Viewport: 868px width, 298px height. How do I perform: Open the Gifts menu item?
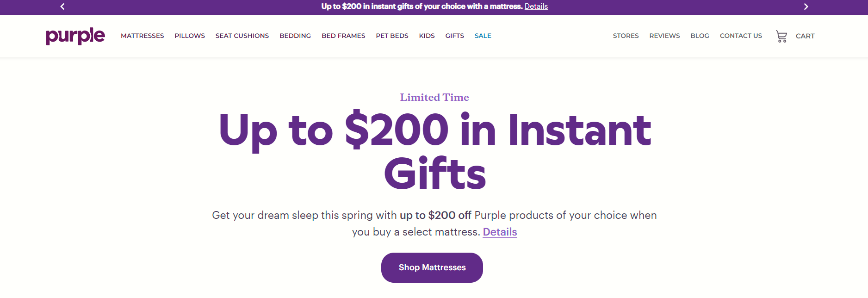pyautogui.click(x=454, y=36)
